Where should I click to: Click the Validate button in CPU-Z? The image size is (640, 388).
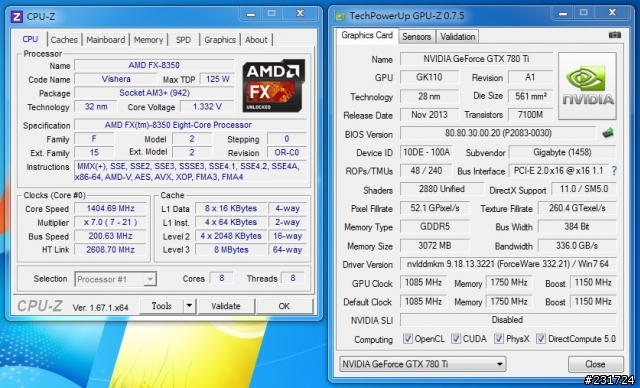coord(226,306)
